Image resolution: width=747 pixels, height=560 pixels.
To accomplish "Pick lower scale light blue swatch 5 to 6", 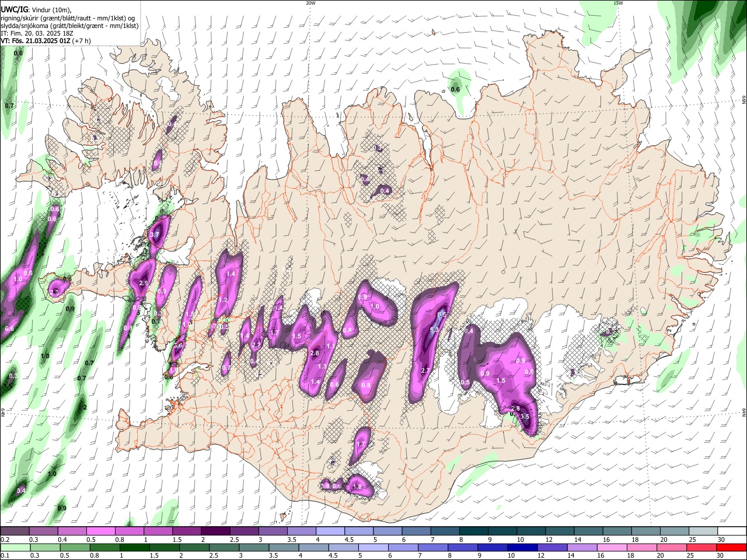I will click(373, 547).
